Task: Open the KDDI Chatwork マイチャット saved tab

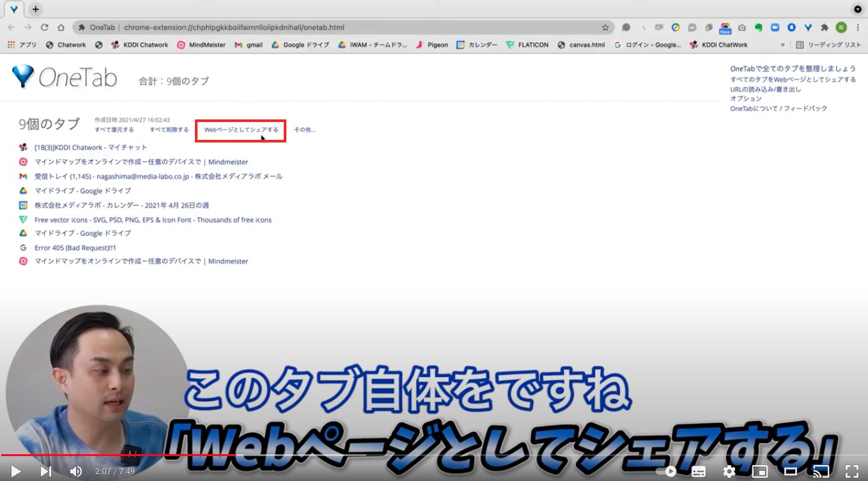Action: pyautogui.click(x=91, y=148)
